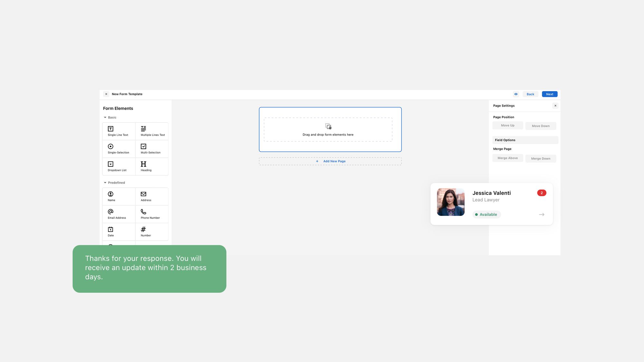Collapse the Basic elements section
Image resolution: width=644 pixels, height=362 pixels.
click(105, 117)
